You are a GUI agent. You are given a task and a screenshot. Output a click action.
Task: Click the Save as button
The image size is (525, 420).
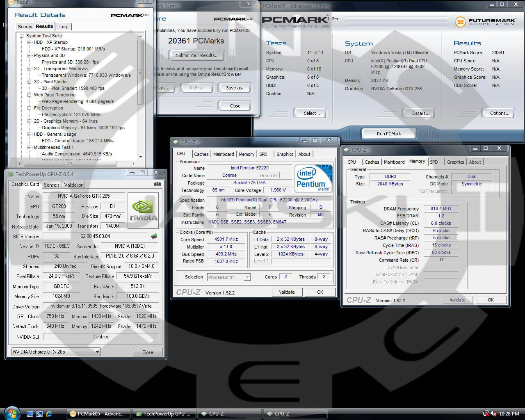(236, 88)
